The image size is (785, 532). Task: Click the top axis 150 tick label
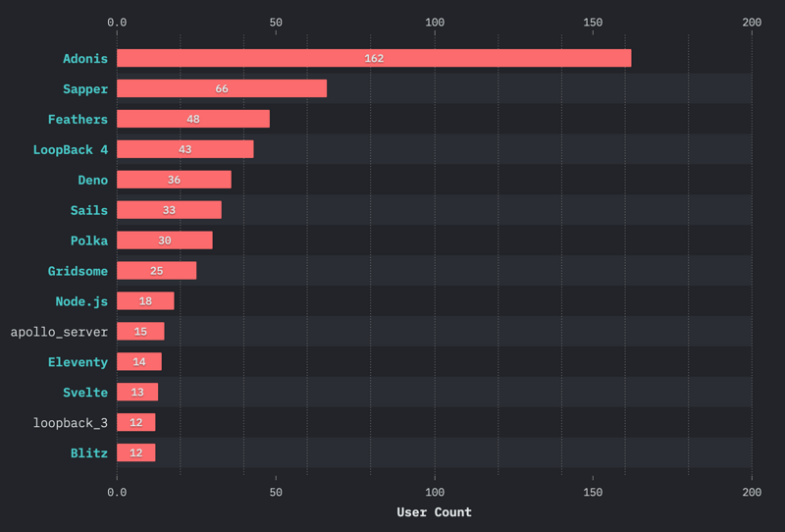(593, 22)
